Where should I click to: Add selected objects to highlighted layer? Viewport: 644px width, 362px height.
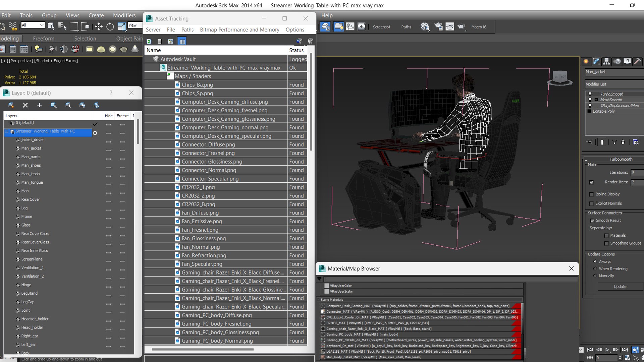(39, 105)
